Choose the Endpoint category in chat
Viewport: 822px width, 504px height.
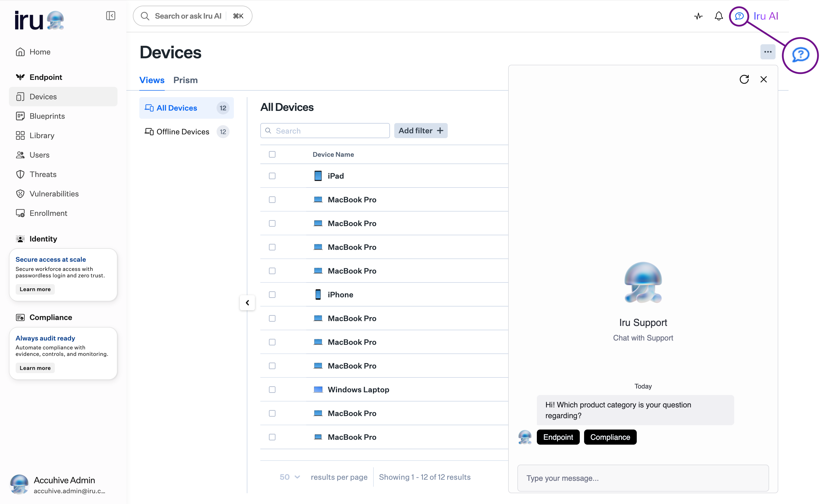(558, 437)
